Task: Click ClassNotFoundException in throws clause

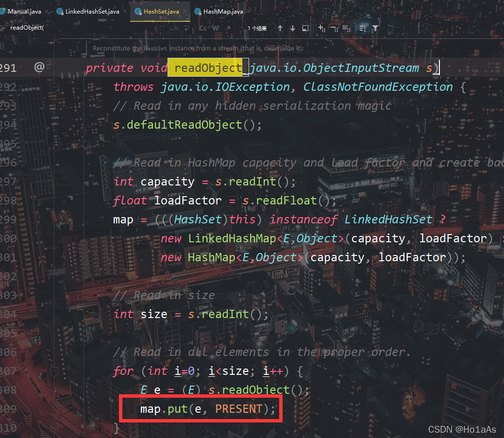Action: click(378, 87)
